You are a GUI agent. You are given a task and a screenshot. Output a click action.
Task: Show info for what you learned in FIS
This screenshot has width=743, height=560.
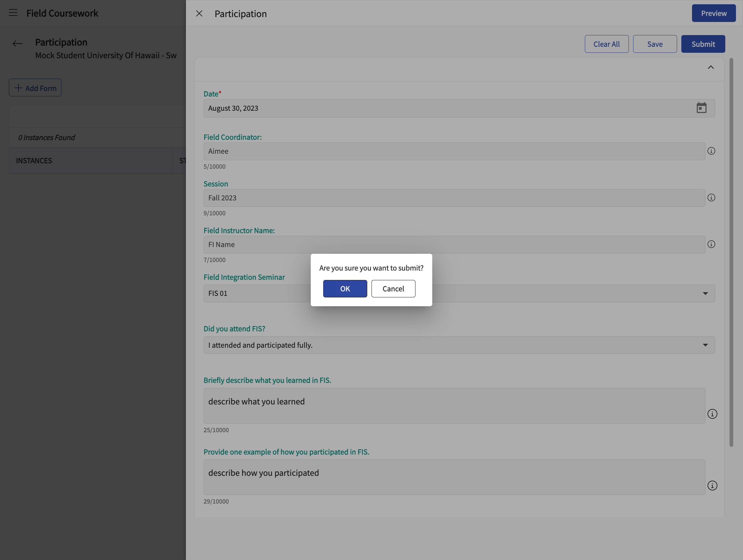tap(712, 414)
